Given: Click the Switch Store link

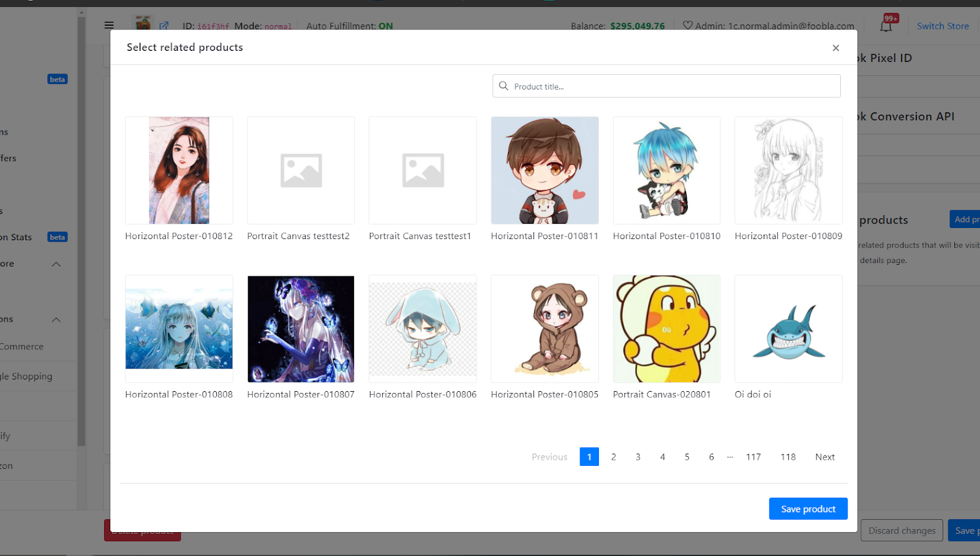Looking at the screenshot, I should tap(943, 26).
